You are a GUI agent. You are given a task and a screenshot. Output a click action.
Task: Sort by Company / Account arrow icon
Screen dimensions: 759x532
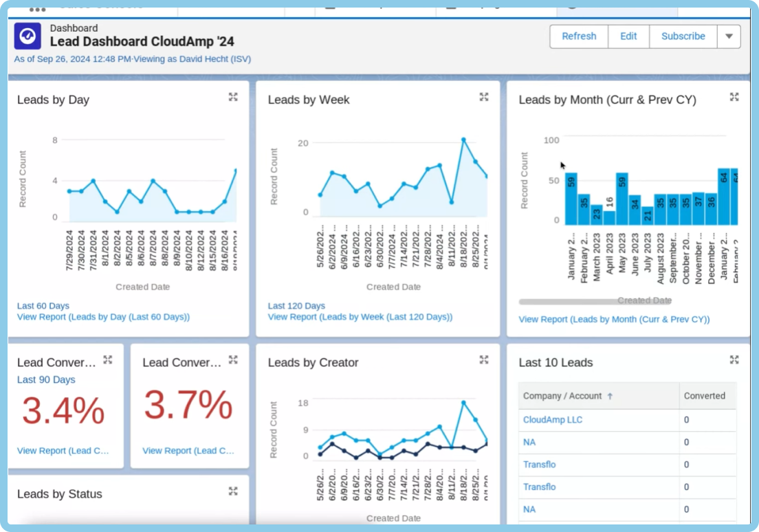point(610,396)
